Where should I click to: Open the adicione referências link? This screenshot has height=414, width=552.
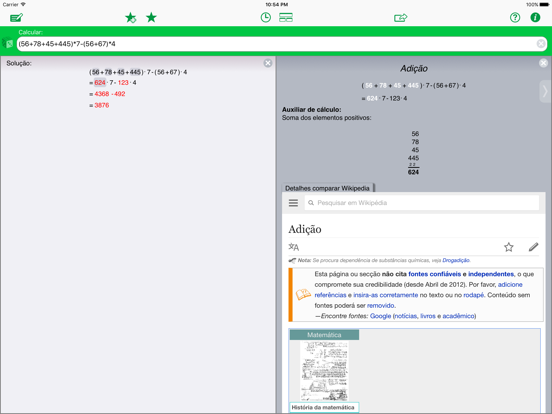click(x=510, y=284)
